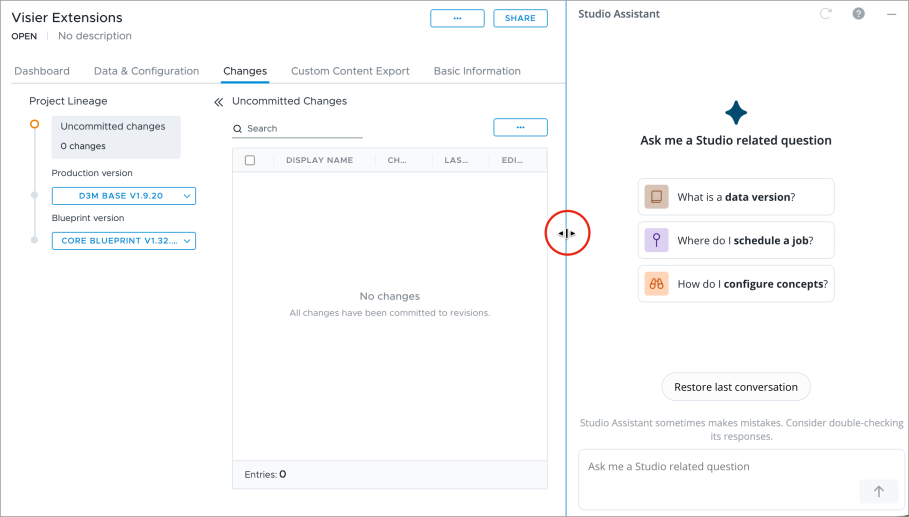This screenshot has width=909, height=517.
Task: Minimize the Studio Assistant panel
Action: (891, 14)
